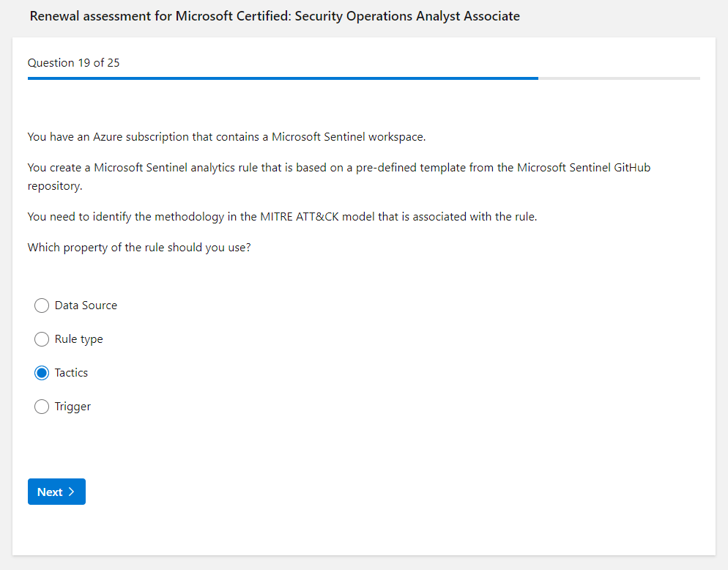This screenshot has width=728, height=570.
Task: Pick the Trigger radio button
Action: (x=42, y=407)
